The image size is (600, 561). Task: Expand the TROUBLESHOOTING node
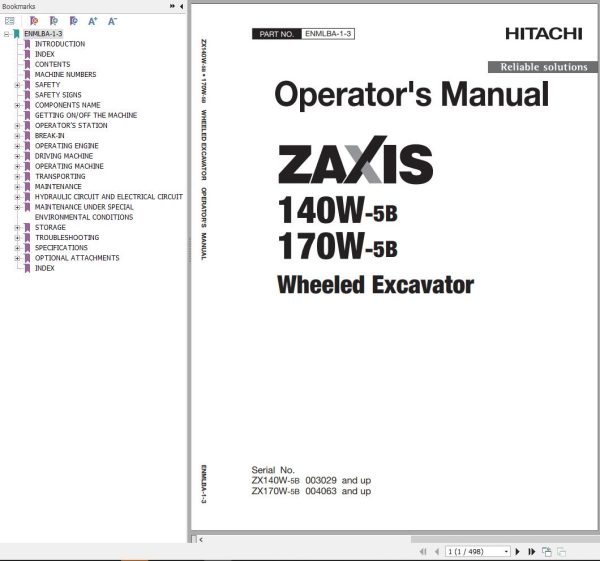pos(17,238)
